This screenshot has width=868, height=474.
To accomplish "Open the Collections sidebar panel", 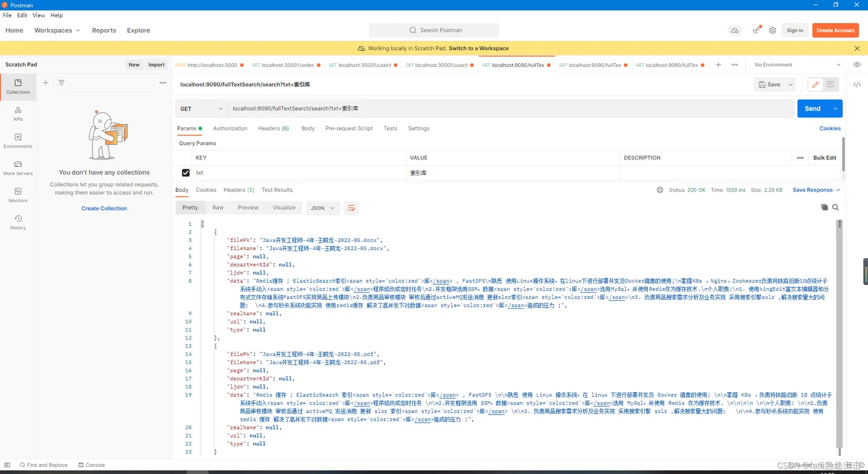I will 18,87.
